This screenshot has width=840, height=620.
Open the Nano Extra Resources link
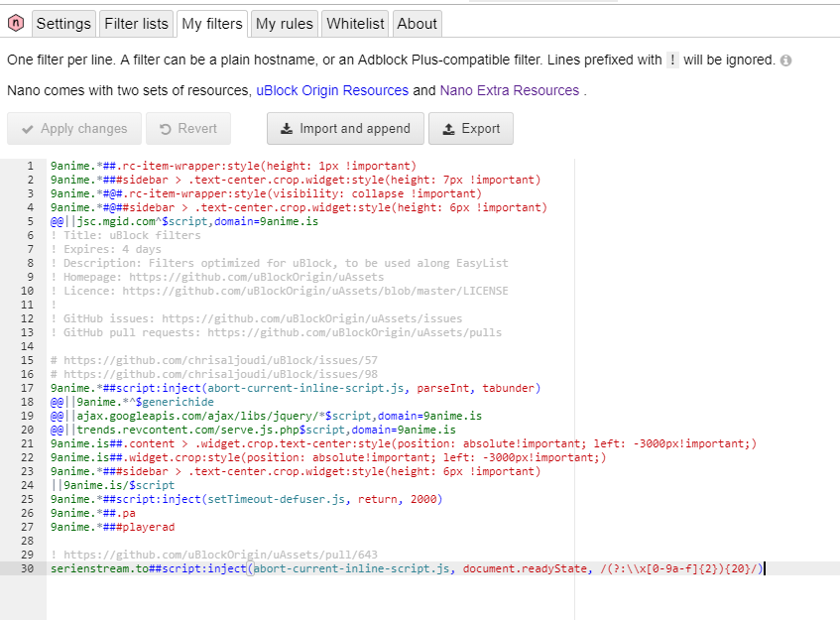[x=510, y=90]
